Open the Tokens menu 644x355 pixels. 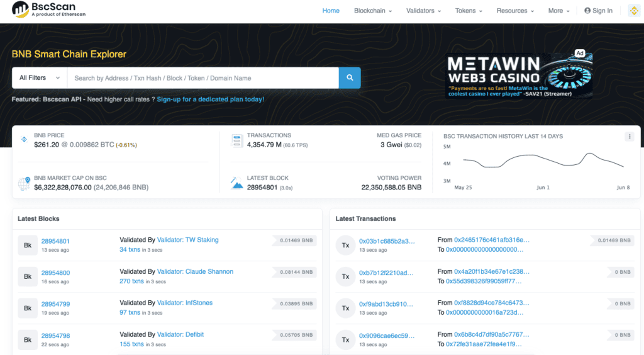[x=469, y=11]
